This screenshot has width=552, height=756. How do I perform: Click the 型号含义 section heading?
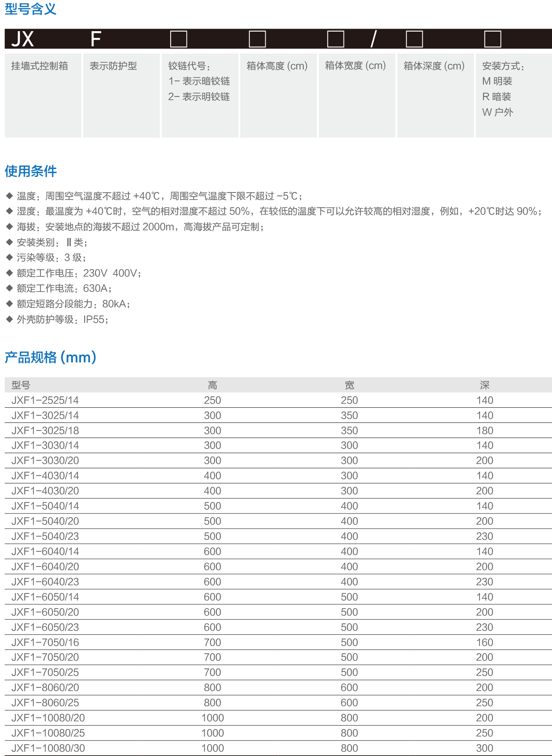click(x=30, y=9)
